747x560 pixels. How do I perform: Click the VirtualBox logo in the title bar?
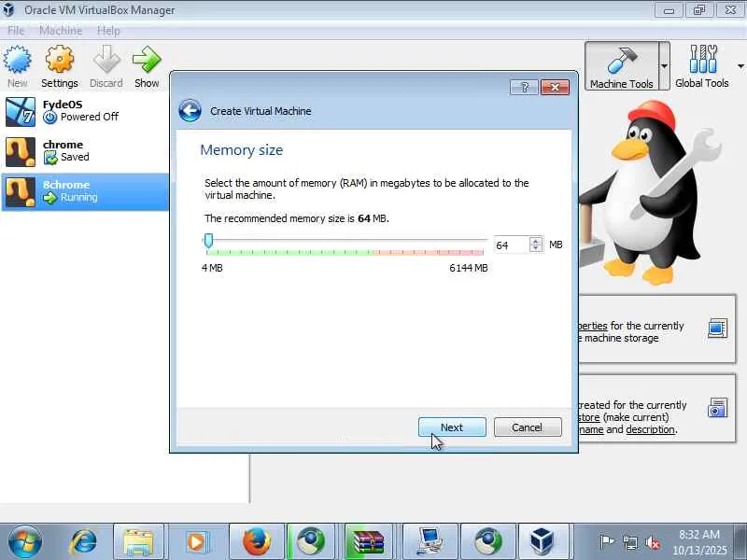tap(9, 9)
